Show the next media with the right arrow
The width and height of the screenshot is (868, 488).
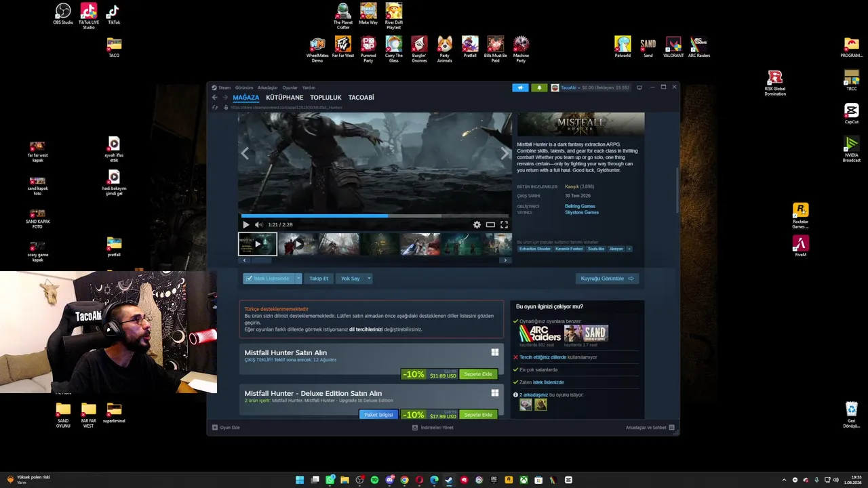(x=505, y=153)
